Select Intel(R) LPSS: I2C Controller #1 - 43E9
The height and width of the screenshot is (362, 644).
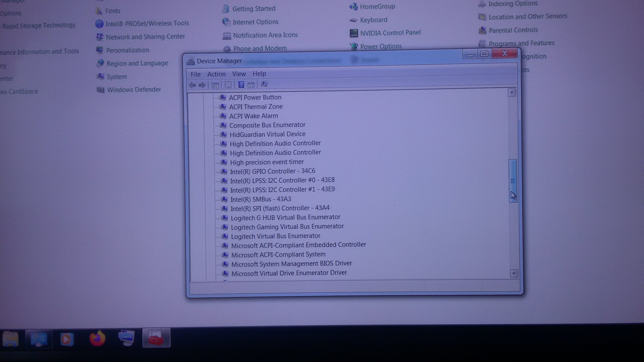coord(283,190)
